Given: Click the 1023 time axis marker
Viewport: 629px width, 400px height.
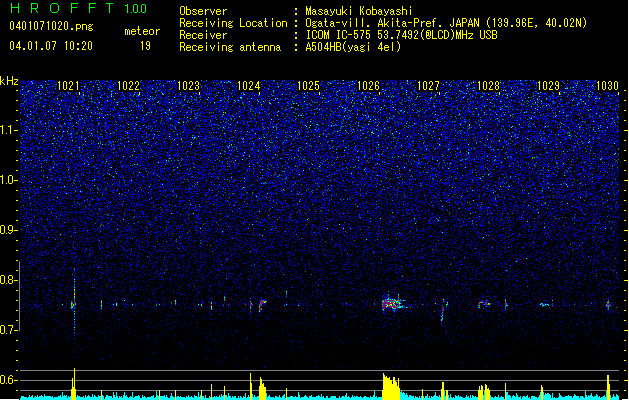Looking at the screenshot, I should coord(189,85).
